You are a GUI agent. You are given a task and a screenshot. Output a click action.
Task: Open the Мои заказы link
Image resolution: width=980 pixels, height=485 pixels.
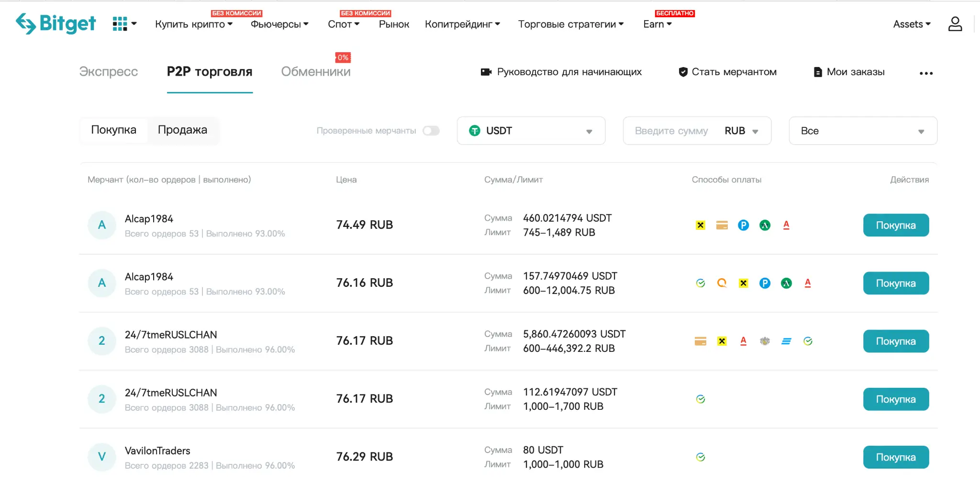click(849, 72)
